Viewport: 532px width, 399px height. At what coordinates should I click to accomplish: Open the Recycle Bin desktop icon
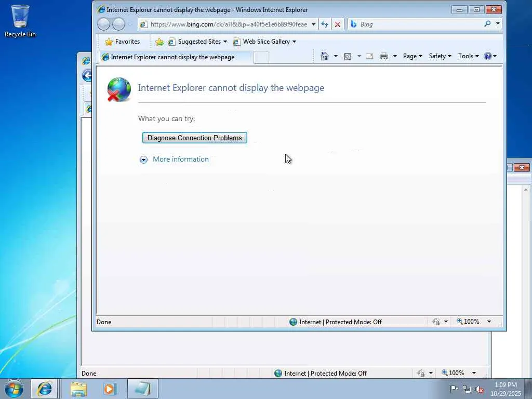point(20,20)
